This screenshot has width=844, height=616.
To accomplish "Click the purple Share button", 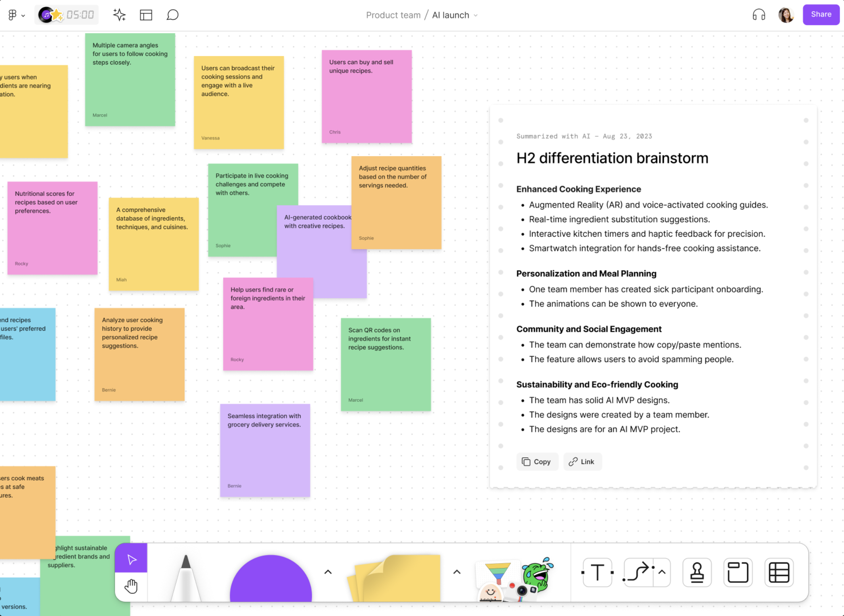I will click(821, 15).
